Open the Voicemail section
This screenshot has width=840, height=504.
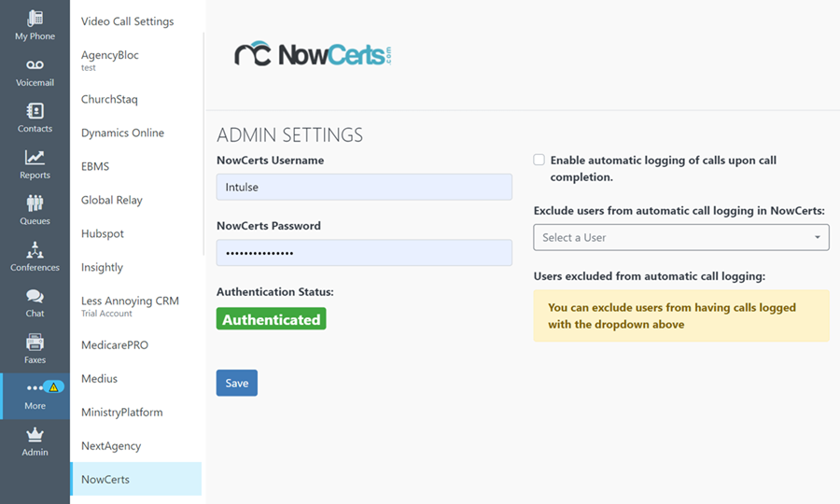point(35,72)
